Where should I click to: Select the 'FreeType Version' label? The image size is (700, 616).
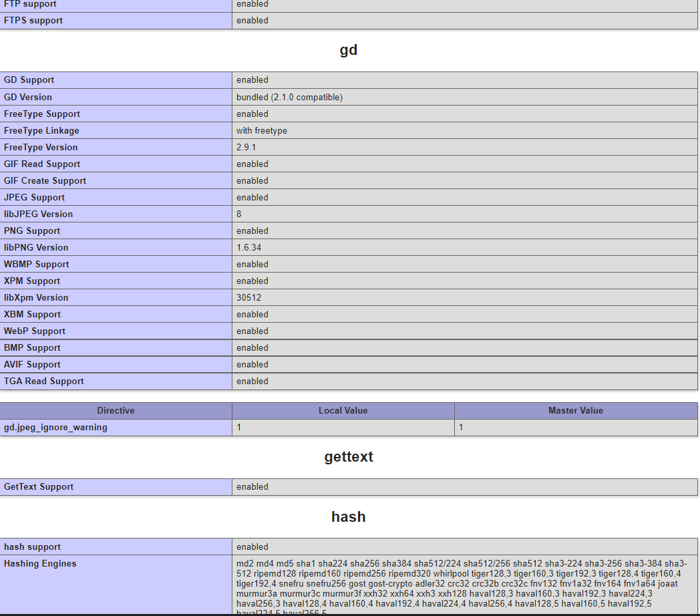pyautogui.click(x=41, y=147)
